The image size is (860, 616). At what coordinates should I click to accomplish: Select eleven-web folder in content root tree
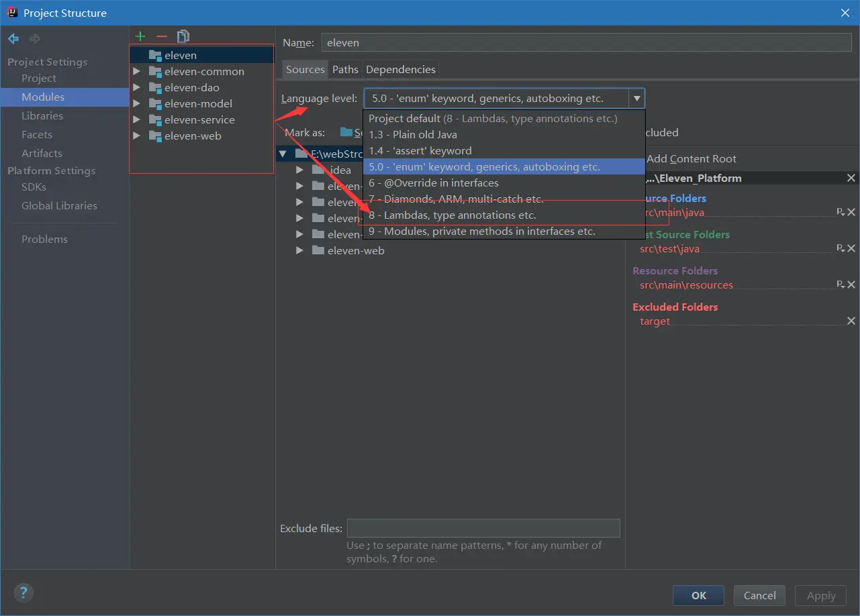pos(356,250)
